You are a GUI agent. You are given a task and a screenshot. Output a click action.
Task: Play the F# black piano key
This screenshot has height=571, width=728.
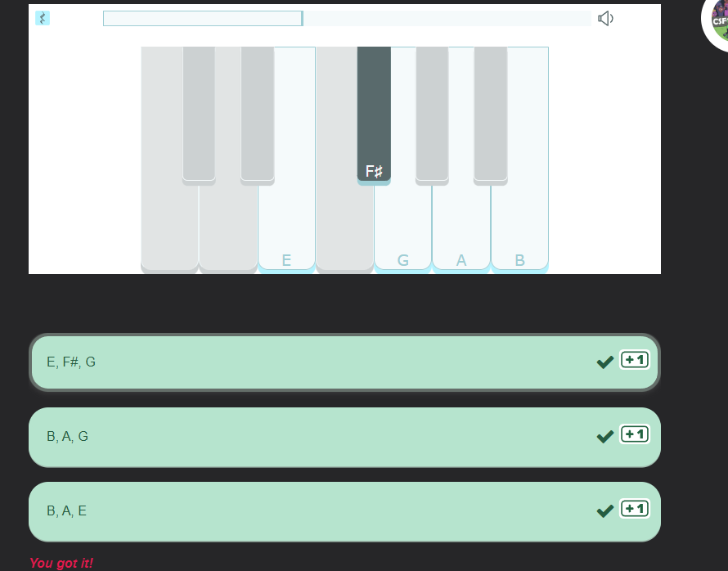tap(374, 114)
